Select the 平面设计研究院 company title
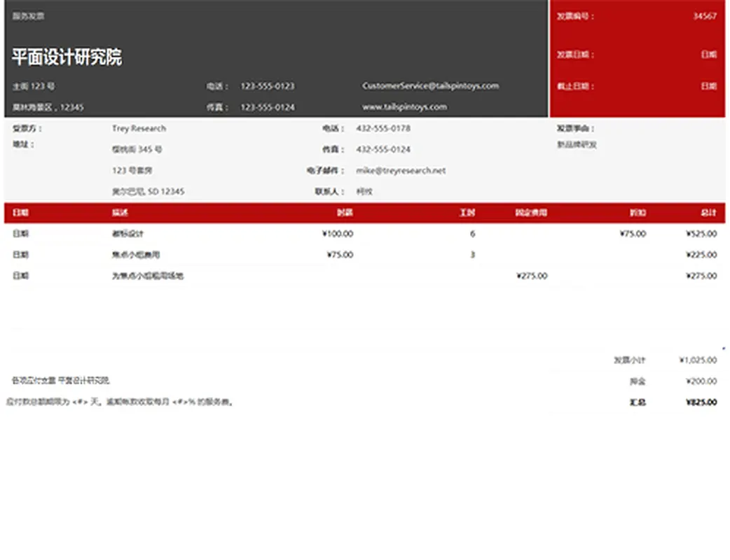 tap(67, 57)
